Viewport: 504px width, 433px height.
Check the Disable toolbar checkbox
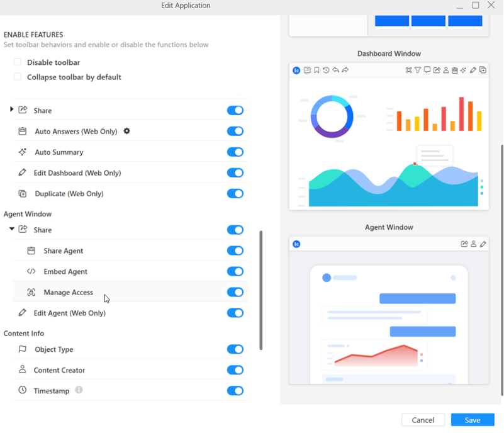18,62
